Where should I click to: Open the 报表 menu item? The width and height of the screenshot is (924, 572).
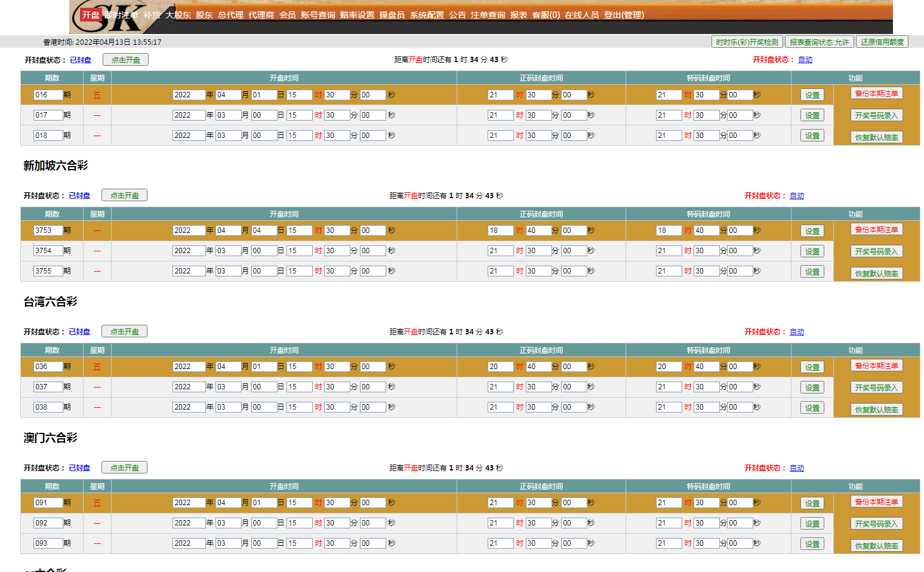click(x=519, y=15)
